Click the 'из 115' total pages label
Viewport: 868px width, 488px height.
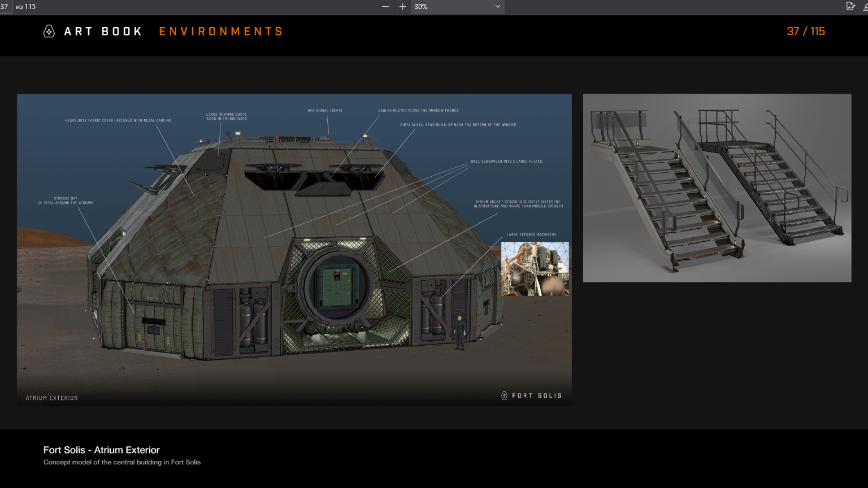26,7
